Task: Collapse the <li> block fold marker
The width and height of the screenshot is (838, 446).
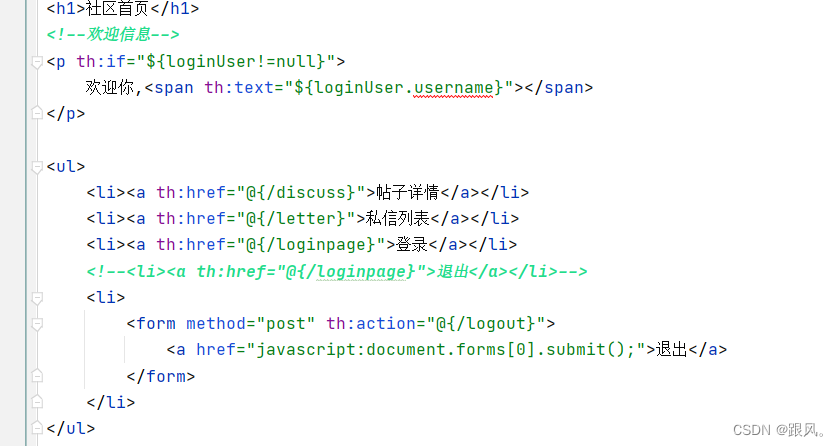Action: 37,298
